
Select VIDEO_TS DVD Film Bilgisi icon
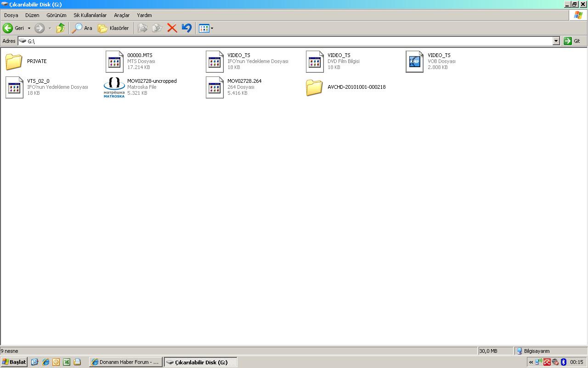point(315,61)
